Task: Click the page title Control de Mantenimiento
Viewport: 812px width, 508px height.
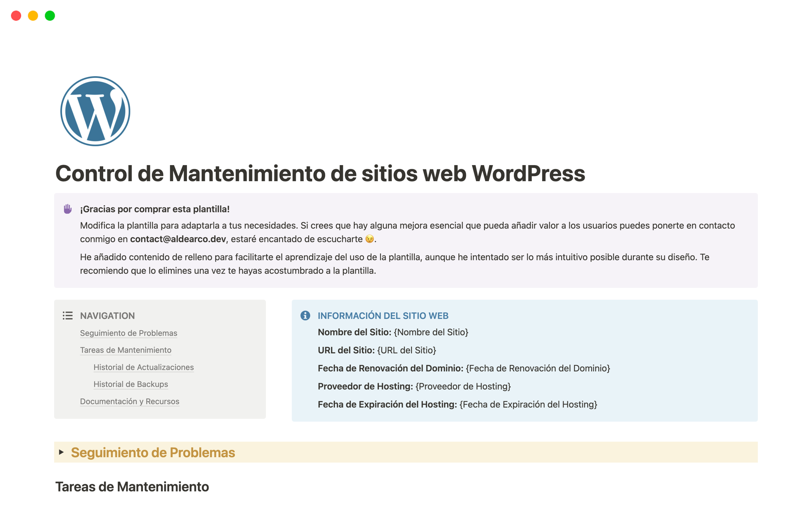Action: point(320,174)
